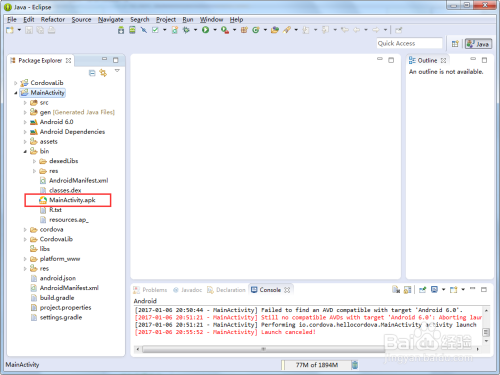Click Open Console icon
Viewport: 500px width, 375px height.
point(453,290)
